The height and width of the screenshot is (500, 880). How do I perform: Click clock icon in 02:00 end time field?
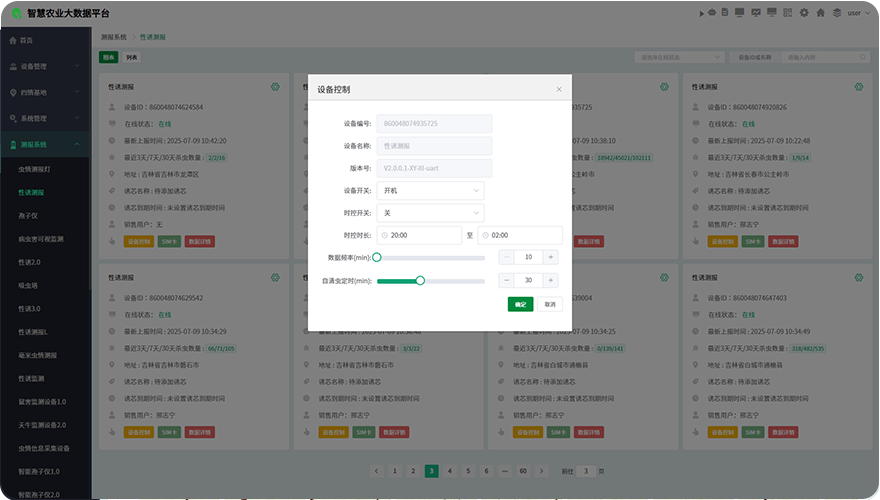point(485,235)
